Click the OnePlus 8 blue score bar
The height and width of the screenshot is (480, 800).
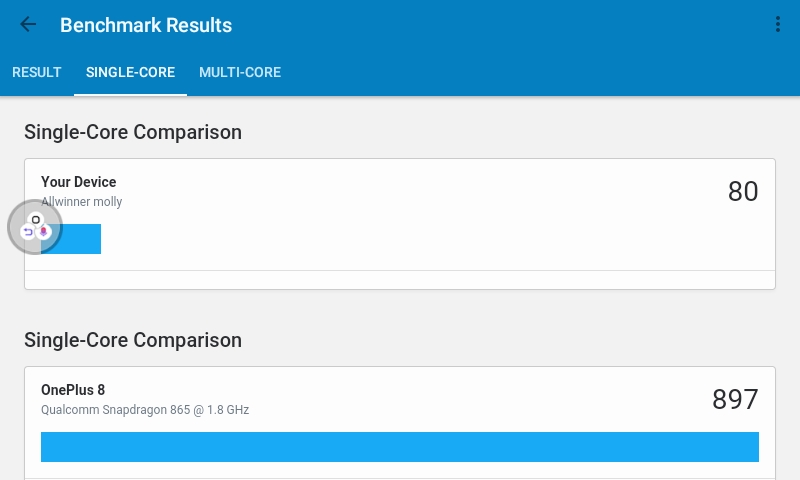point(400,447)
